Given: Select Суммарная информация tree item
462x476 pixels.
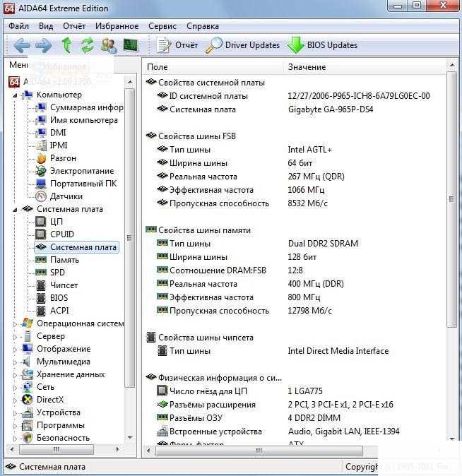Looking at the screenshot, I should (x=87, y=107).
